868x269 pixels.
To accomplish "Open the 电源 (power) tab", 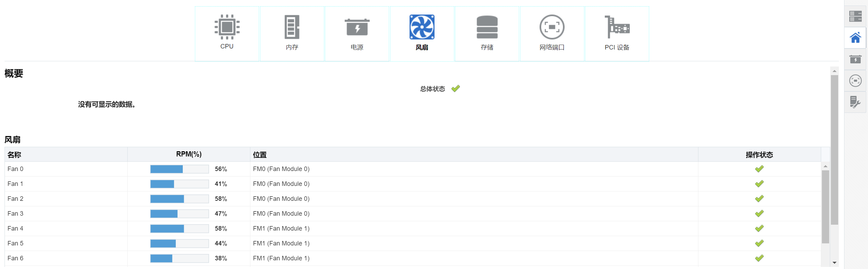I will point(357,34).
